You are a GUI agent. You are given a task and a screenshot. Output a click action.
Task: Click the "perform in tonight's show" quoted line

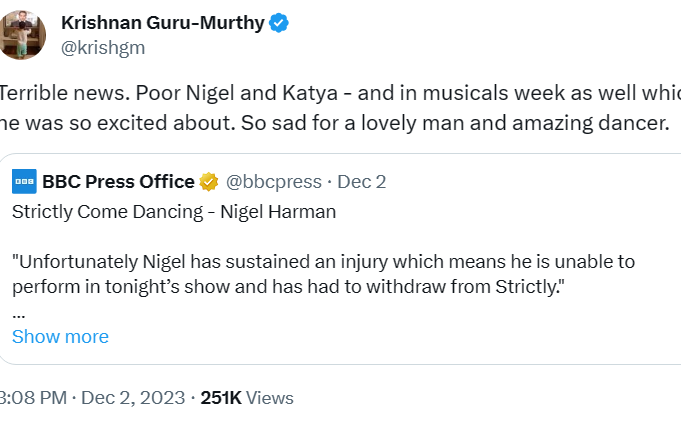pyautogui.click(x=288, y=286)
